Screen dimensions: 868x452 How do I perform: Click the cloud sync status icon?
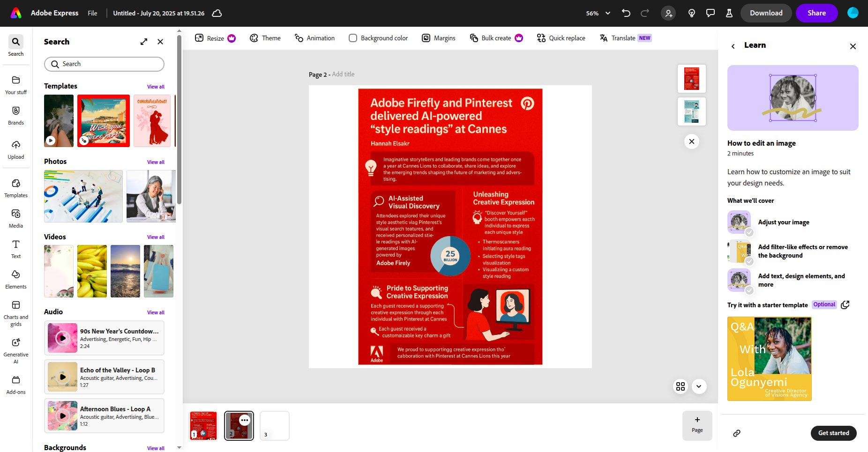click(x=217, y=13)
